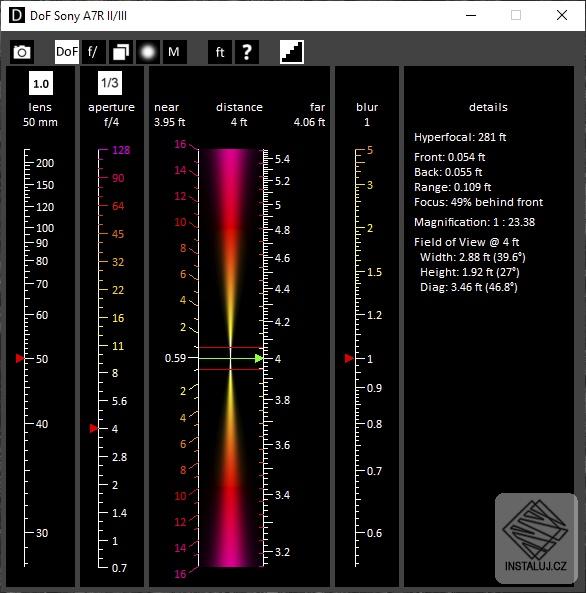Click the 'Hyperfocal: 281 ft' text
586x593 pixels.
[x=460, y=137]
